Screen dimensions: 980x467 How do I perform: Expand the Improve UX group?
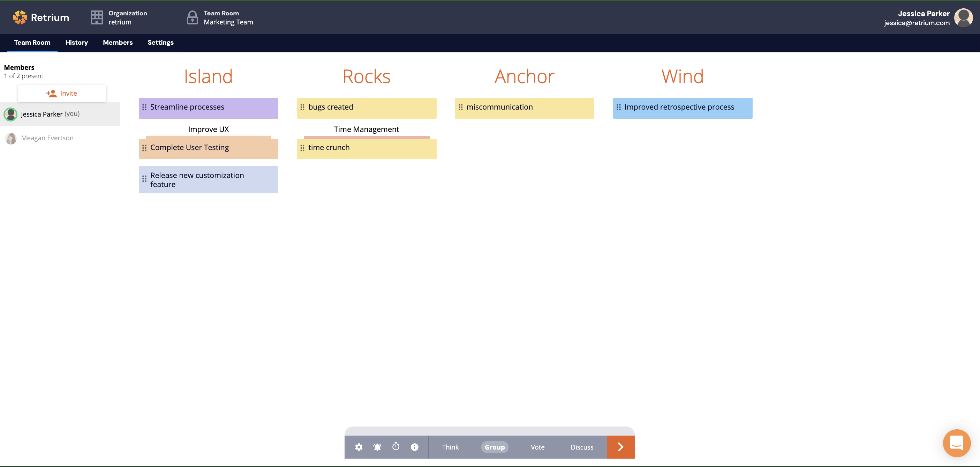(208, 129)
